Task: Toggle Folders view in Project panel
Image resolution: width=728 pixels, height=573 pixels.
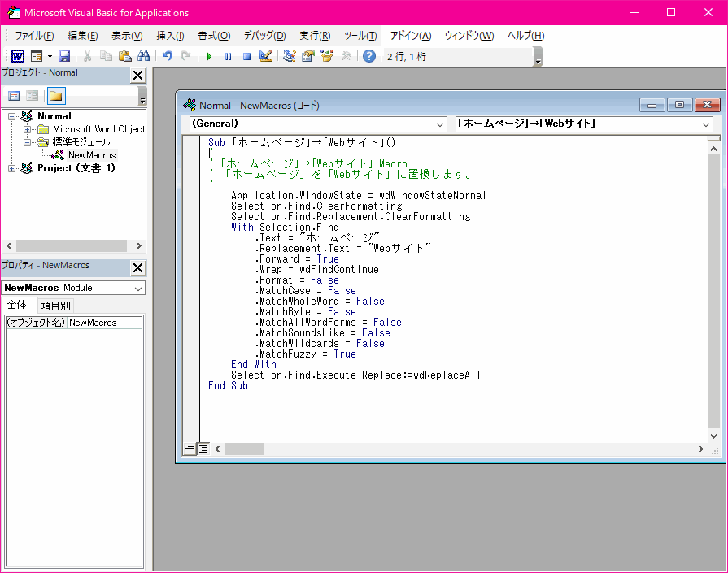Action: point(55,96)
